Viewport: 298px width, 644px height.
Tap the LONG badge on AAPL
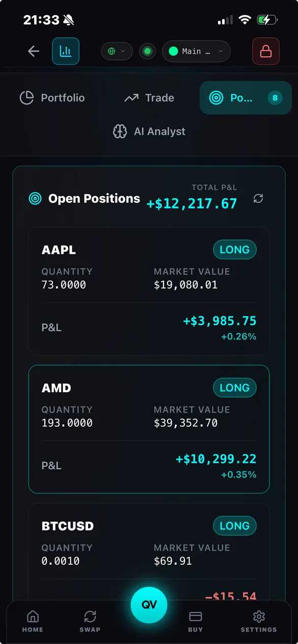(x=234, y=250)
